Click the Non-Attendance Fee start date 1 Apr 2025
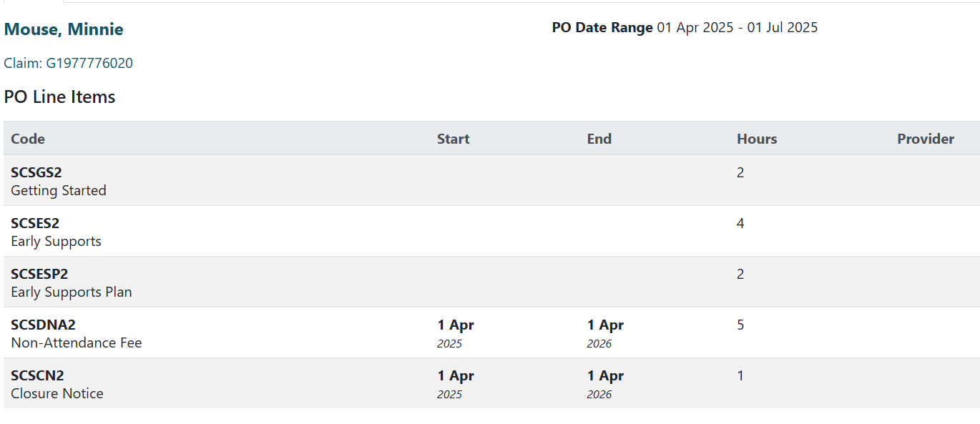The image size is (980, 424). click(456, 333)
